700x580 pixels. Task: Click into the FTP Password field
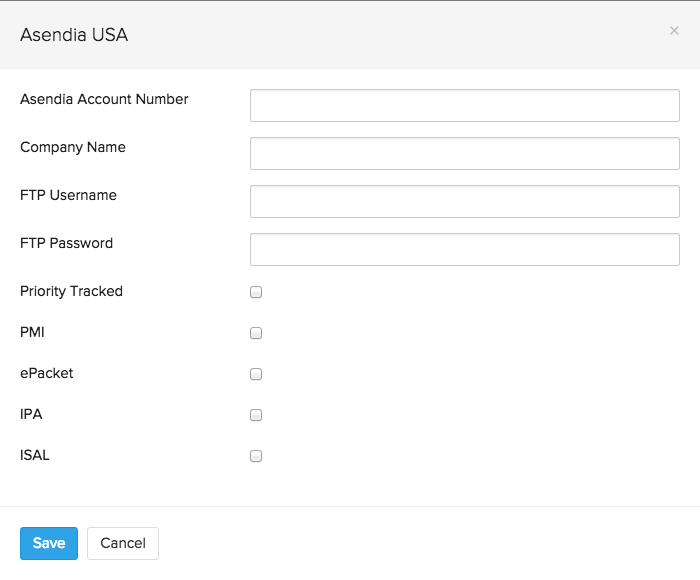pos(464,249)
